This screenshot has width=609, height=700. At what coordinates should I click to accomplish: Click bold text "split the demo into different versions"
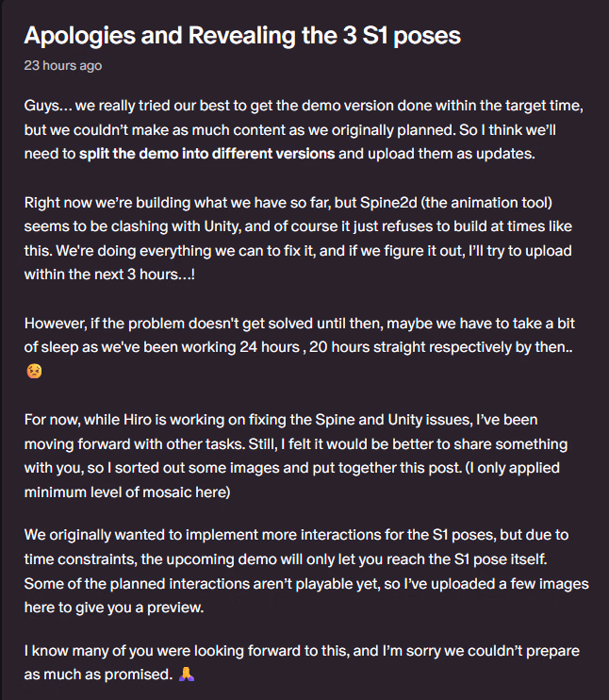click(x=207, y=154)
